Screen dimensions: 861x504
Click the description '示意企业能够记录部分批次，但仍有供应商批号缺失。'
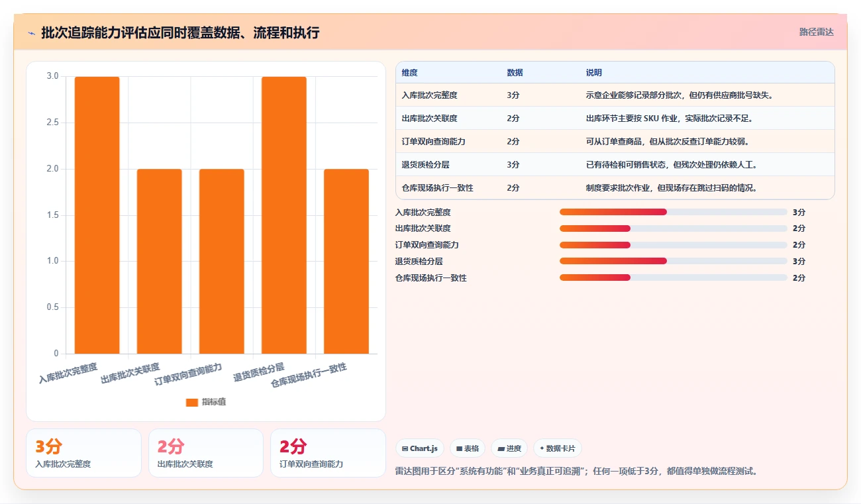tap(680, 95)
